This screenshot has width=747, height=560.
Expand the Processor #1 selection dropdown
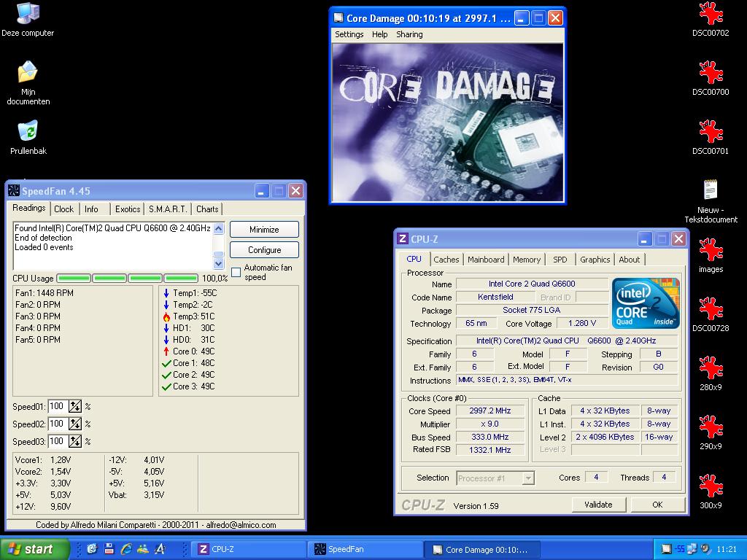tap(528, 478)
